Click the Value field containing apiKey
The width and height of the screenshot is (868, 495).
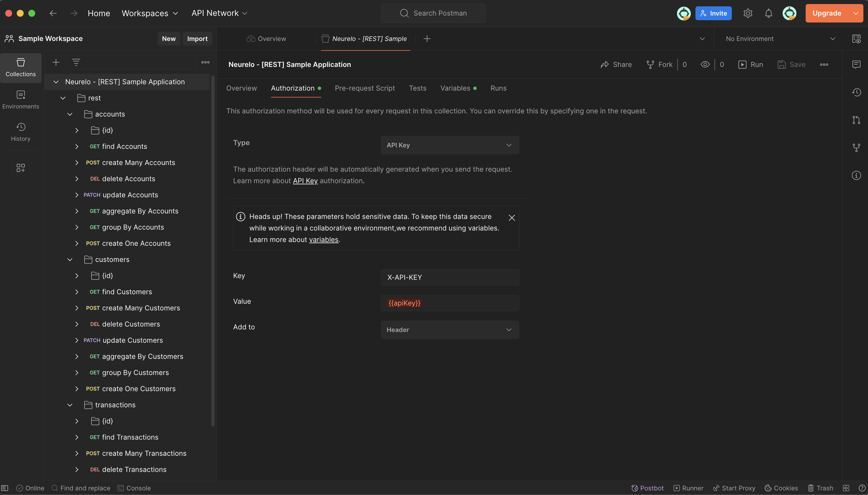450,303
